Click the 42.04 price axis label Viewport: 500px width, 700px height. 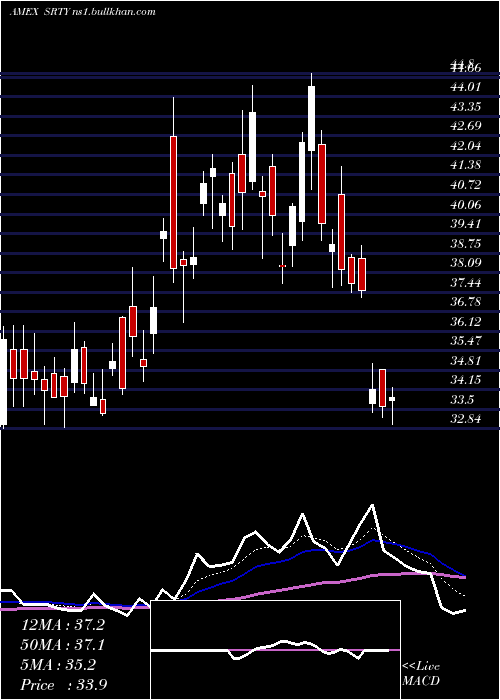tap(466, 146)
